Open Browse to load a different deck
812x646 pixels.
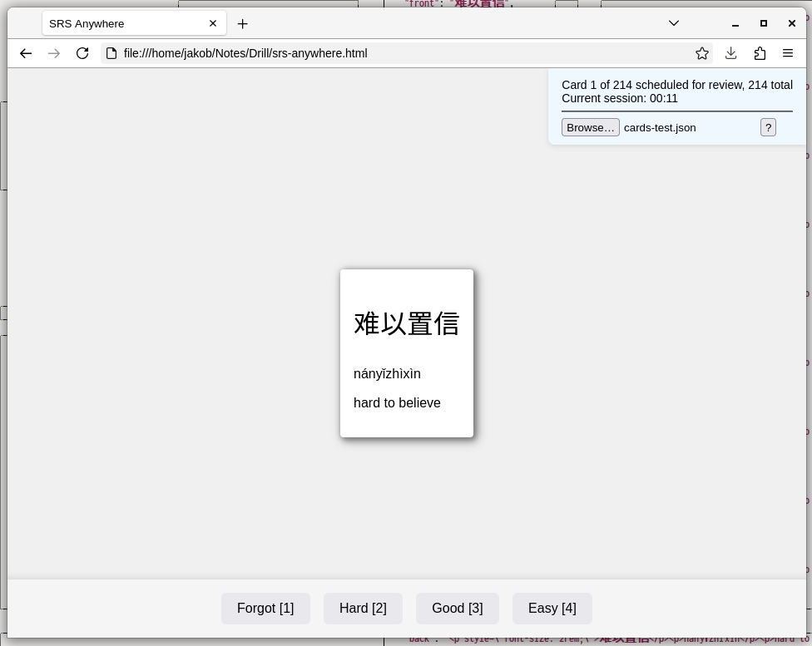[591, 127]
